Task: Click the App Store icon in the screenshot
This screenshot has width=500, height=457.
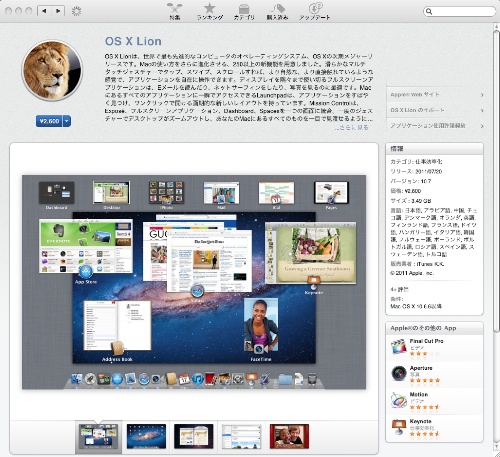Action: (x=86, y=272)
